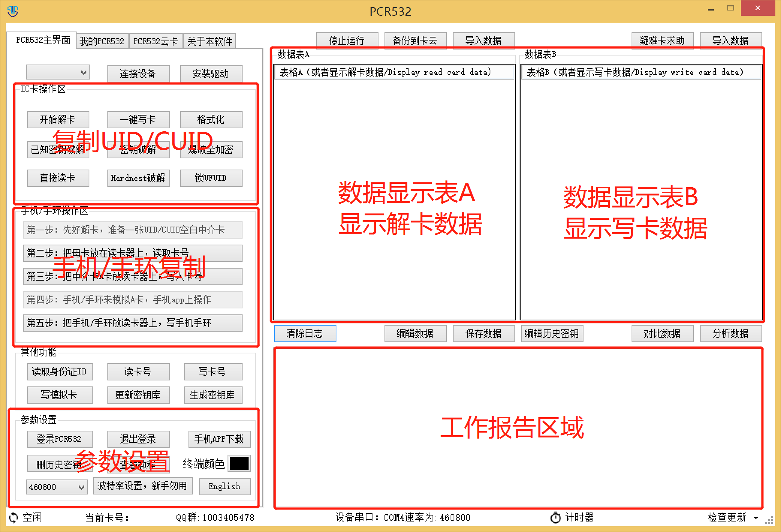The image size is (781, 532).
Task: Click the 停止运行 button
Action: [347, 41]
